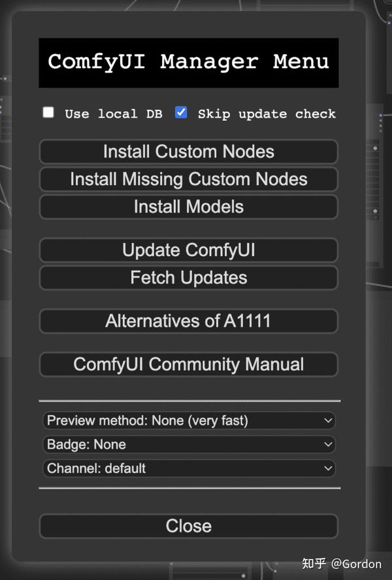
Task: Open the Channel dropdown
Action: tap(188, 468)
